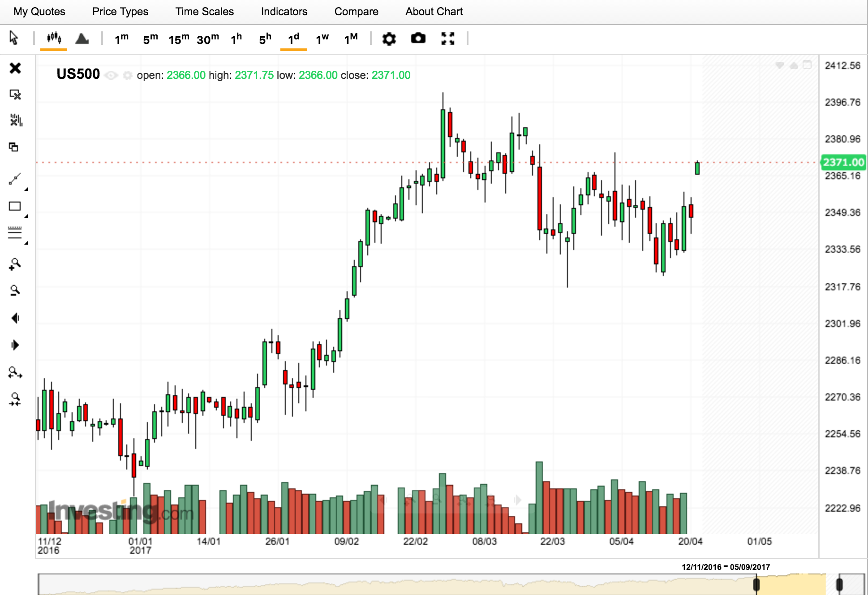This screenshot has width=868, height=595.
Task: Move chart pane up arrow
Action: point(794,65)
